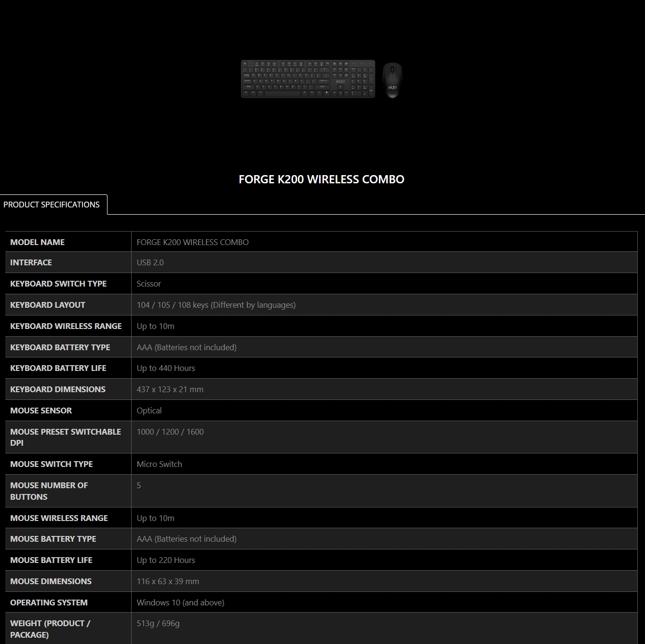Select the 'Optical' sensor value

[149, 411]
